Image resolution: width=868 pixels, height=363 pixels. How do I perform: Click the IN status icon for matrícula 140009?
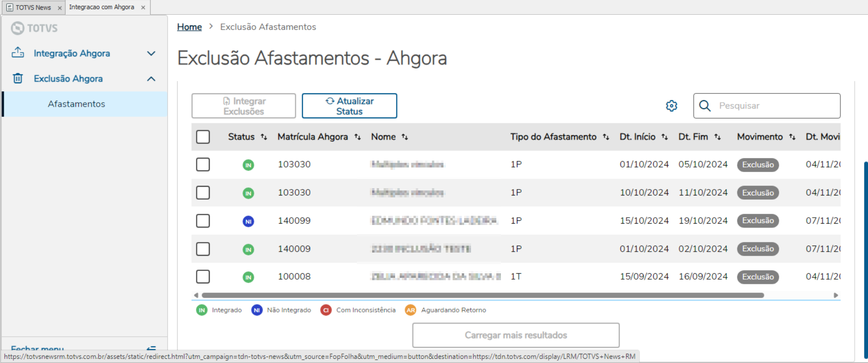click(248, 249)
